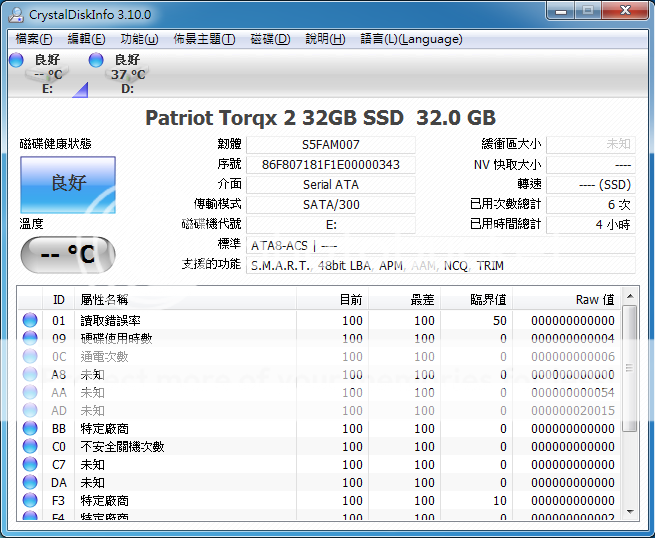Open the 編輯(E) menu
The height and width of the screenshot is (539, 655).
coord(86,39)
